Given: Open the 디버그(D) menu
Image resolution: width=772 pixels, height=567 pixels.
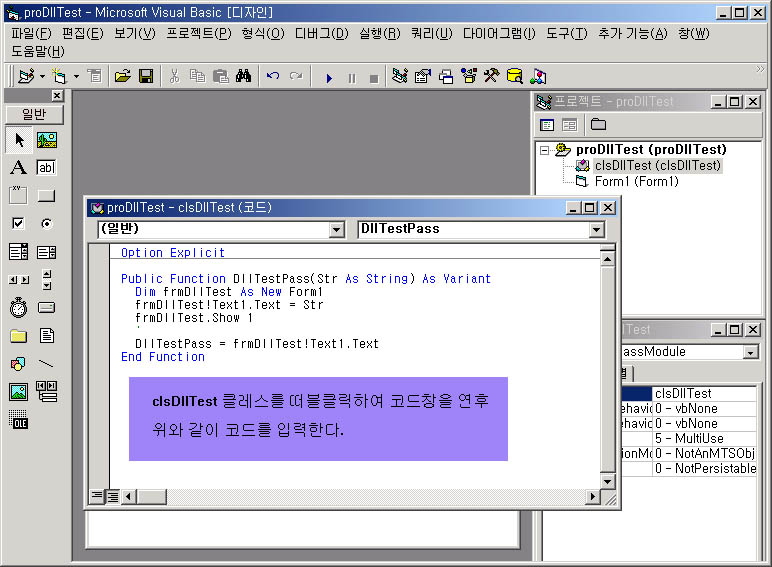Looking at the screenshot, I should point(322,33).
